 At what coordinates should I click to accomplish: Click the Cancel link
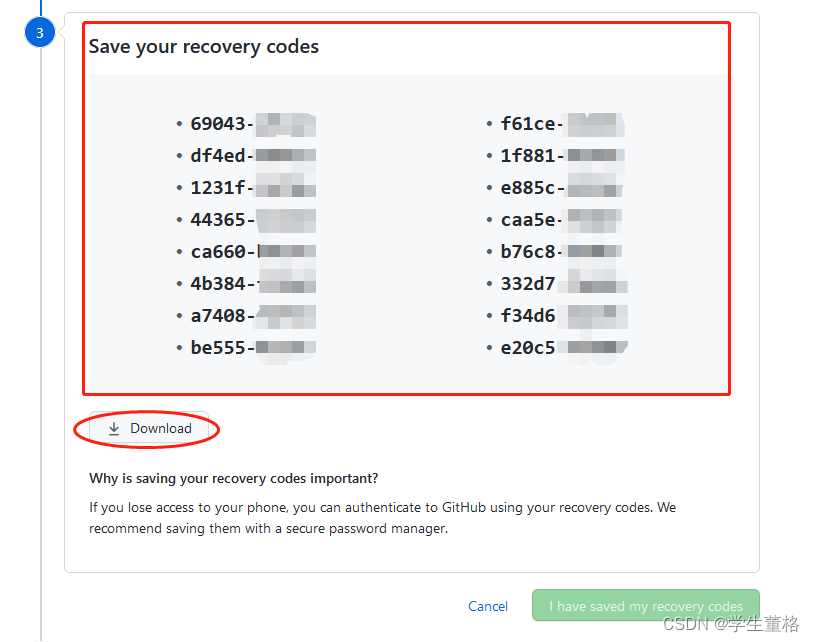488,606
